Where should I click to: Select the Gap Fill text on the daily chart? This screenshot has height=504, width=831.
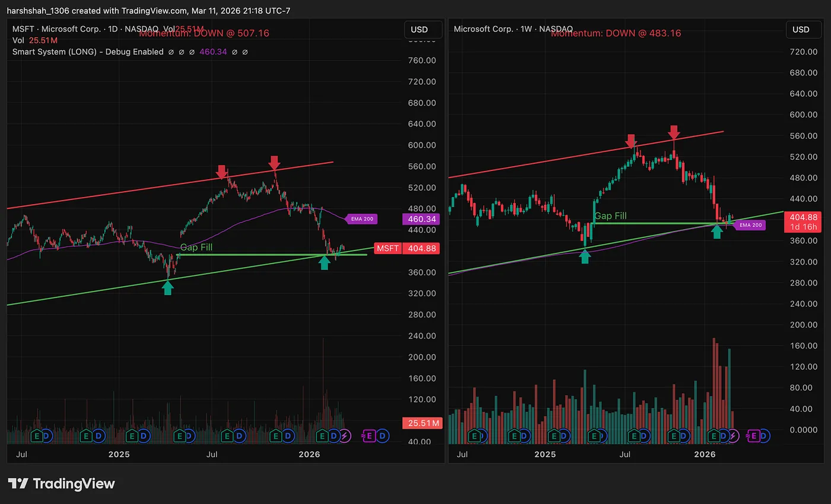point(196,247)
